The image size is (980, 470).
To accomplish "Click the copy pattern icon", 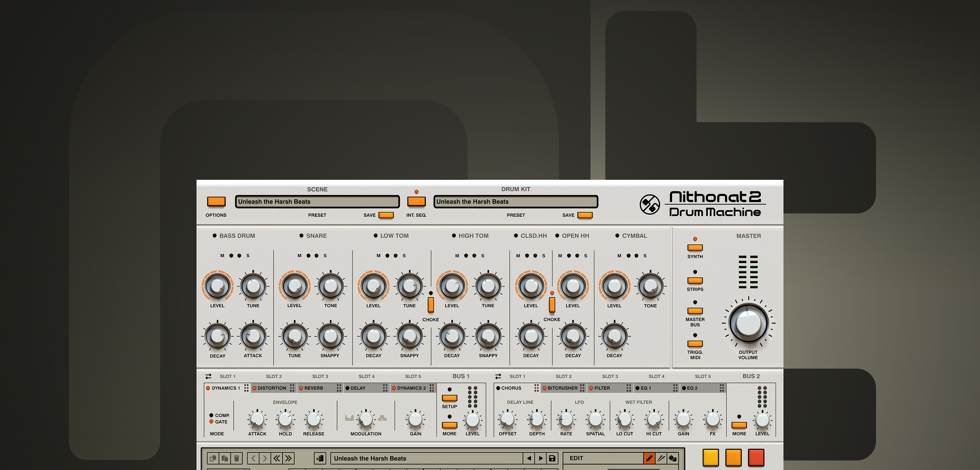I will tap(213, 458).
